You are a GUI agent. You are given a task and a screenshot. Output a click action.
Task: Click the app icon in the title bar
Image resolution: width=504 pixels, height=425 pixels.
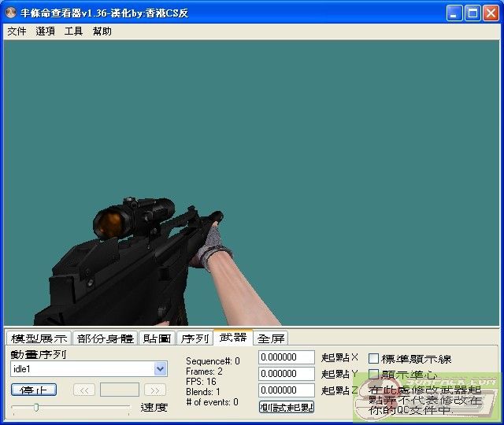pos(10,13)
